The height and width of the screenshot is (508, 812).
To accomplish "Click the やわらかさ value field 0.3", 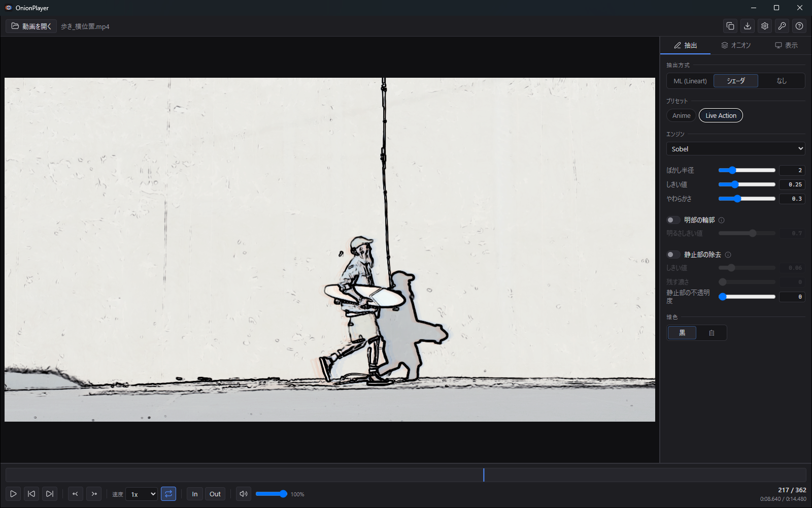I will 792,199.
